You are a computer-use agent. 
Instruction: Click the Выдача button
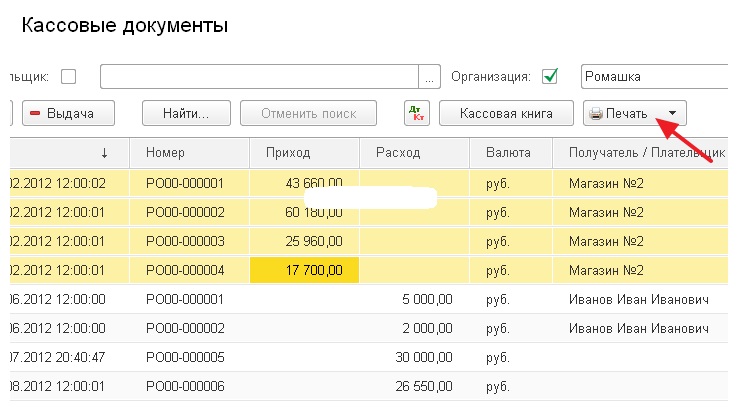[x=69, y=113]
